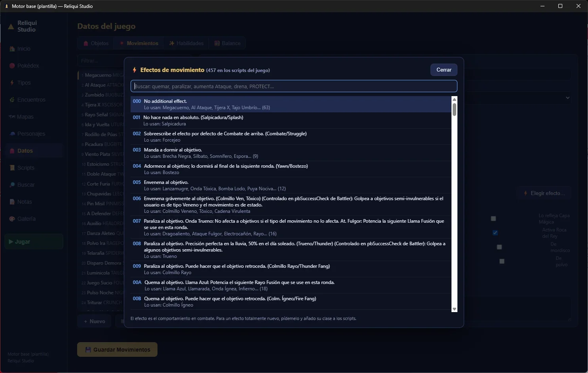Click the Notas sidebar icon
588x373 pixels.
click(12, 202)
